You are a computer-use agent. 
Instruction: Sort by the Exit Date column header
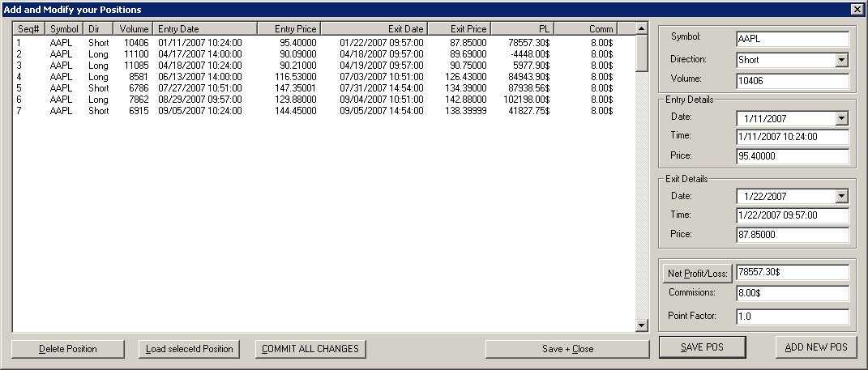pyautogui.click(x=374, y=29)
